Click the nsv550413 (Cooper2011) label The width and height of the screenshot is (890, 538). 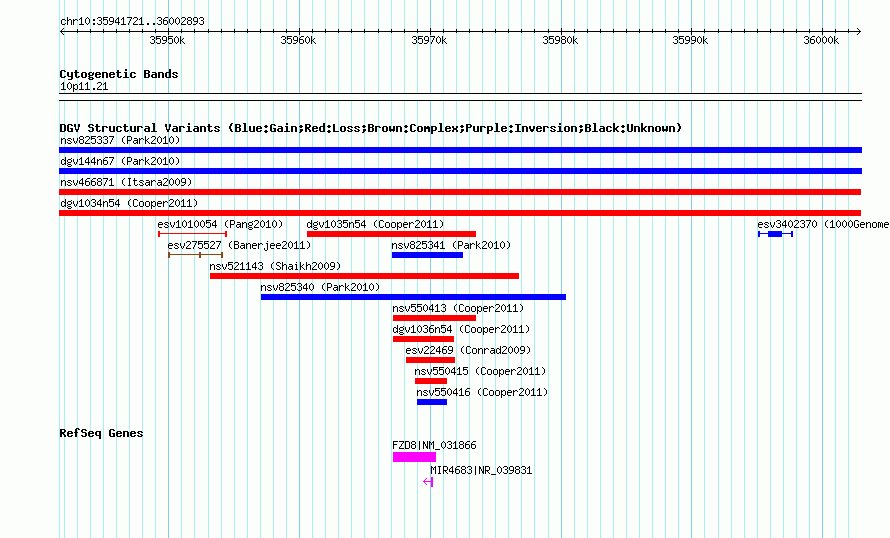458,308
